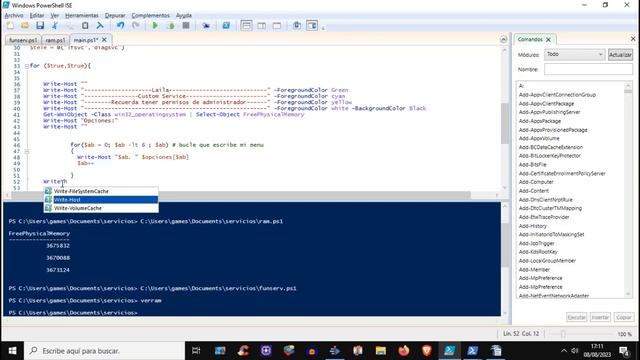Open the Ayuda menu
640x360 pixels.
pos(184,15)
